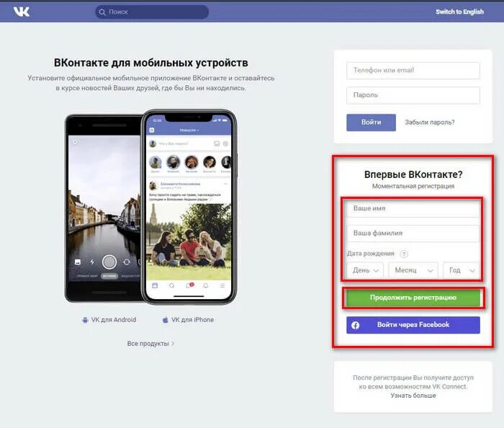Click the VK logo in header
504x428 pixels.
(x=22, y=12)
